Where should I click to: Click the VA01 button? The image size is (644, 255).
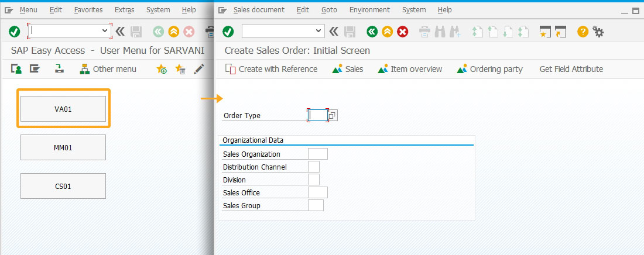(x=63, y=109)
